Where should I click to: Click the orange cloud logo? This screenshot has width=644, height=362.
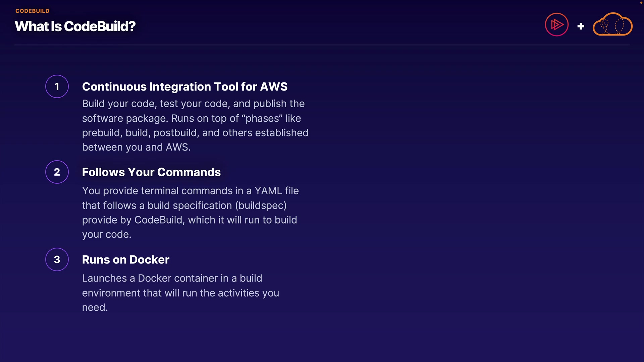[612, 24]
